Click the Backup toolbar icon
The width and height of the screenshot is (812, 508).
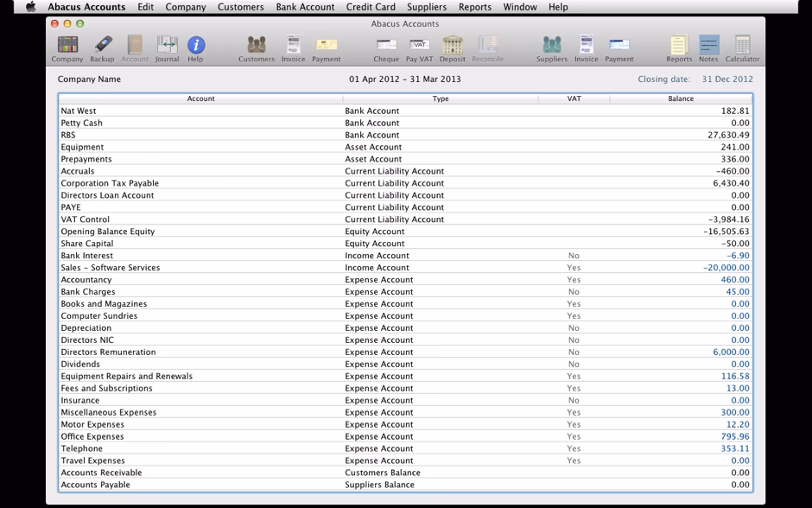click(102, 48)
